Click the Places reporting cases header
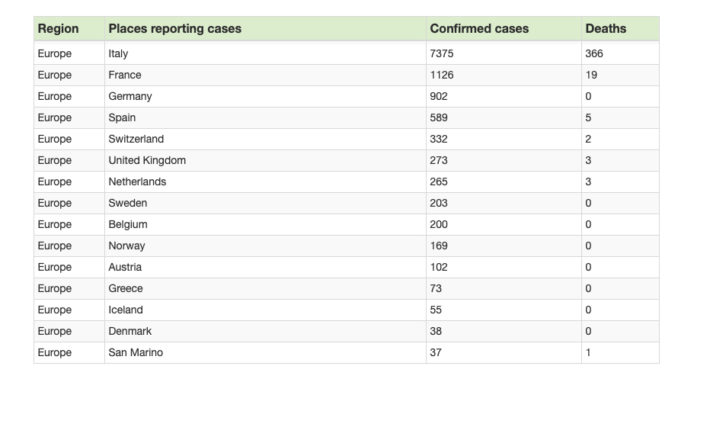The image size is (710, 424). pos(174,29)
